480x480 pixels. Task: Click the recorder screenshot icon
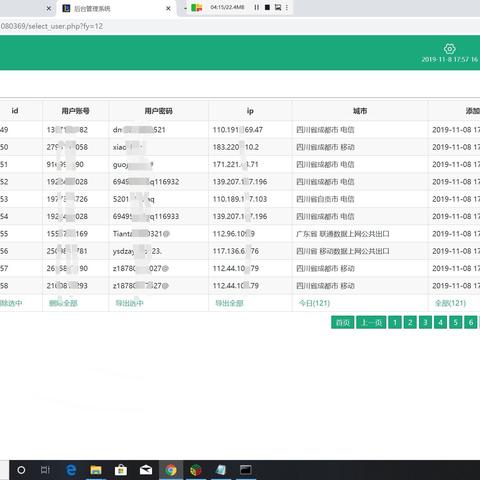tap(278, 7)
